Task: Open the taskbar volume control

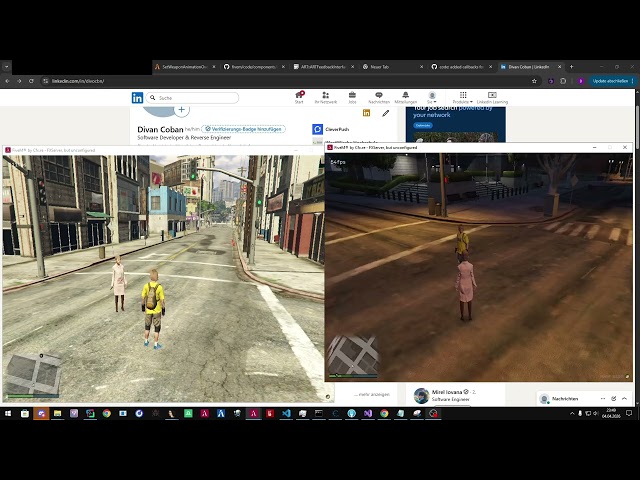Action: point(596,413)
